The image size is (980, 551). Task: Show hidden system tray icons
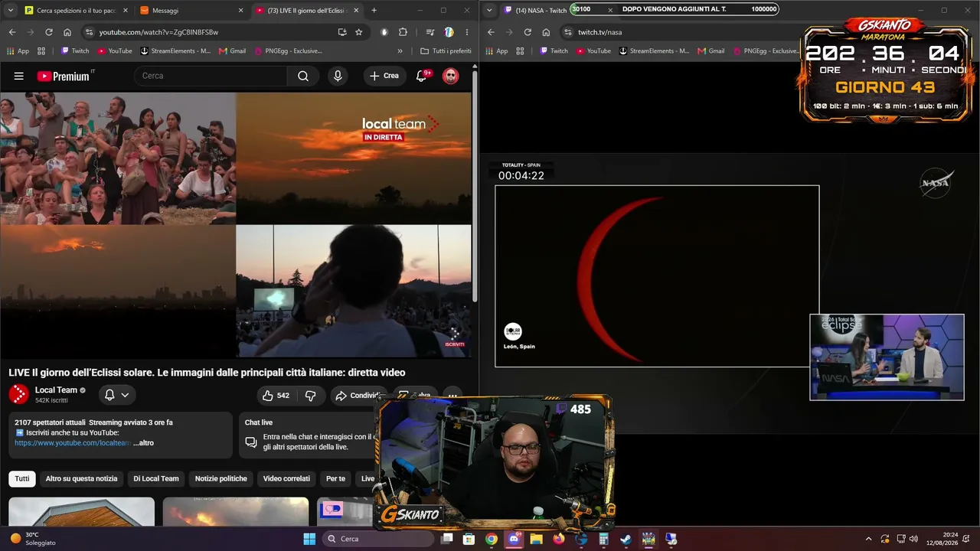point(868,539)
